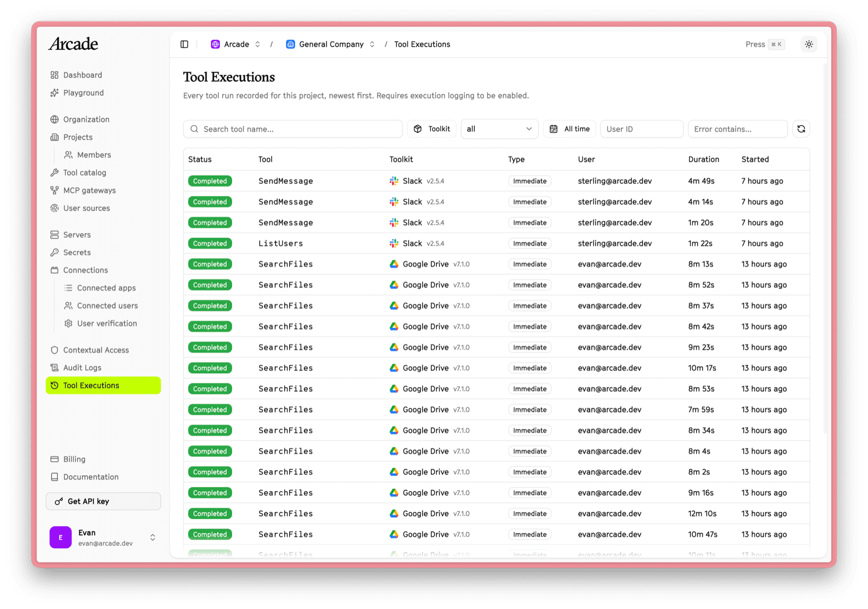Click the Organization globe icon
This screenshot has height=609, width=868.
click(x=54, y=119)
